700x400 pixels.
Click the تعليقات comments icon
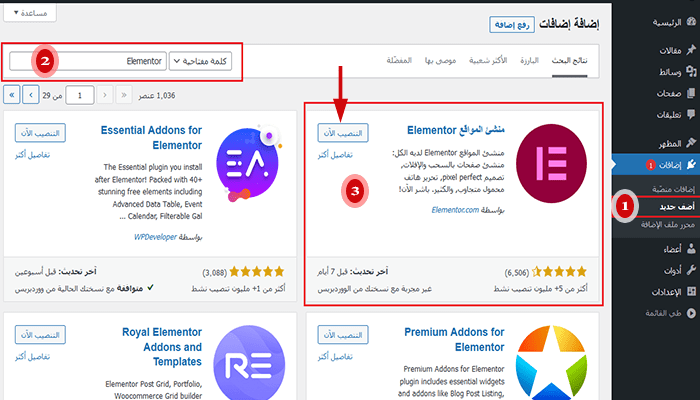(x=691, y=114)
